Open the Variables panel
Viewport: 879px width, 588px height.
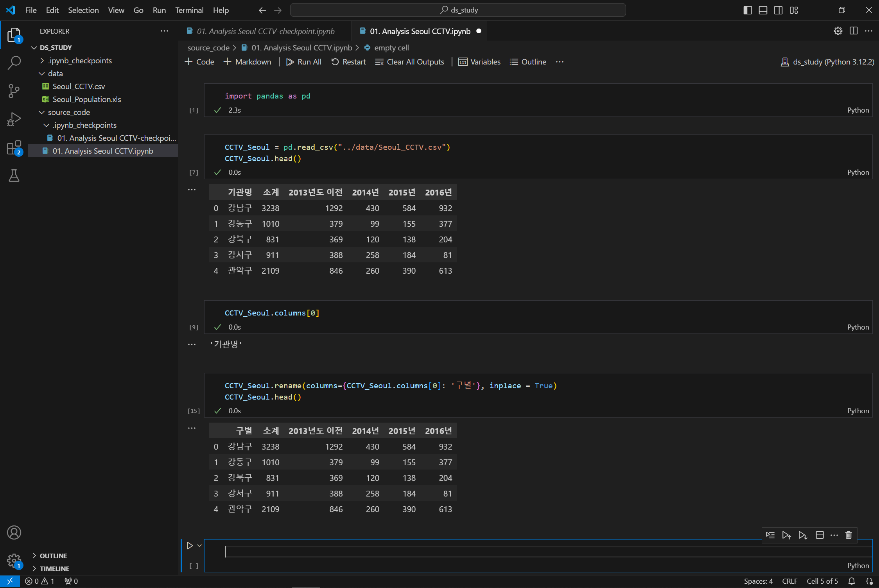coord(479,62)
